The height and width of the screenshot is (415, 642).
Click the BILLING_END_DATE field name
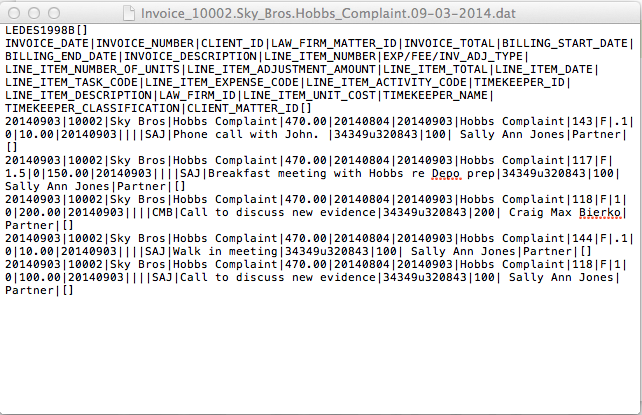coord(61,56)
